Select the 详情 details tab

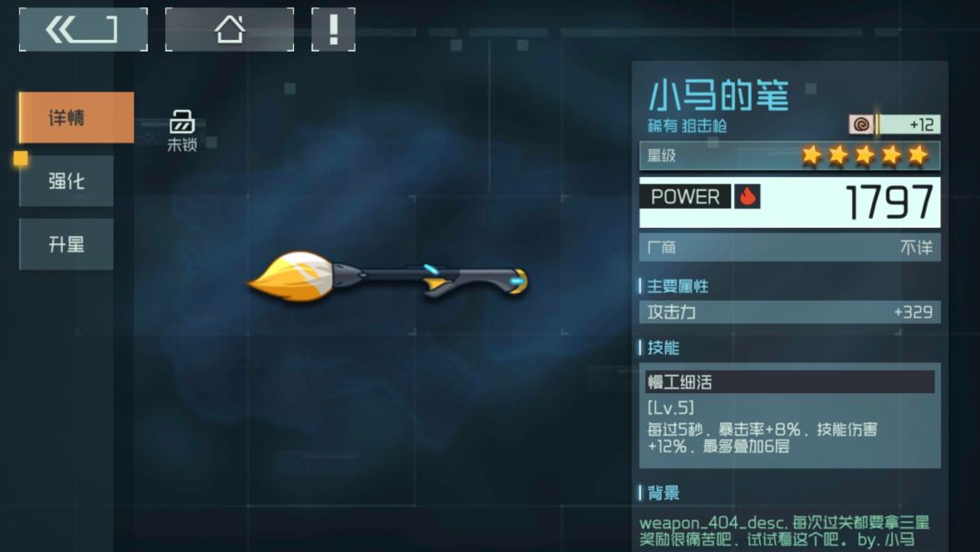pos(76,117)
